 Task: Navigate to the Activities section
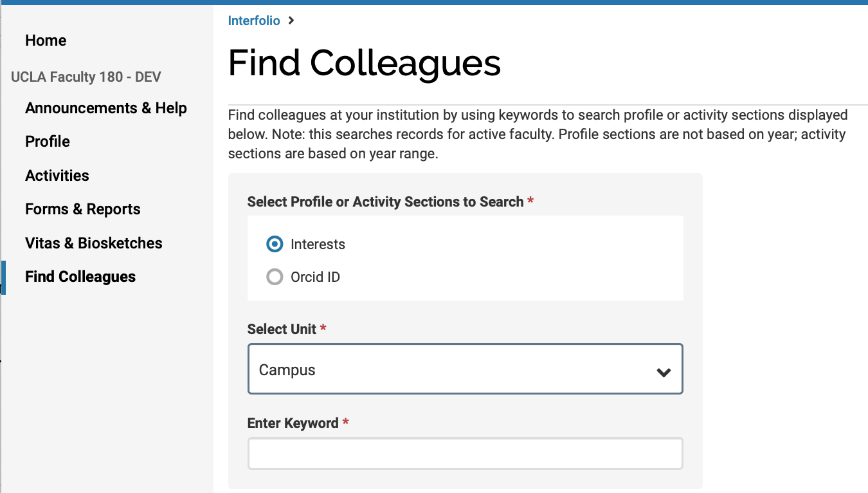pyautogui.click(x=57, y=176)
